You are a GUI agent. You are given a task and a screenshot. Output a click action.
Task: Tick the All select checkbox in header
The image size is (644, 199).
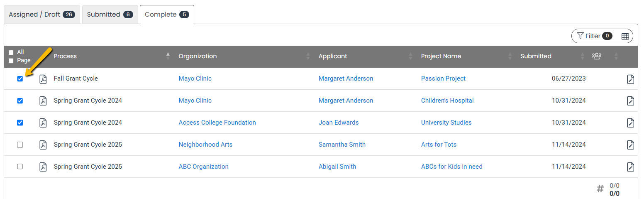tap(11, 52)
